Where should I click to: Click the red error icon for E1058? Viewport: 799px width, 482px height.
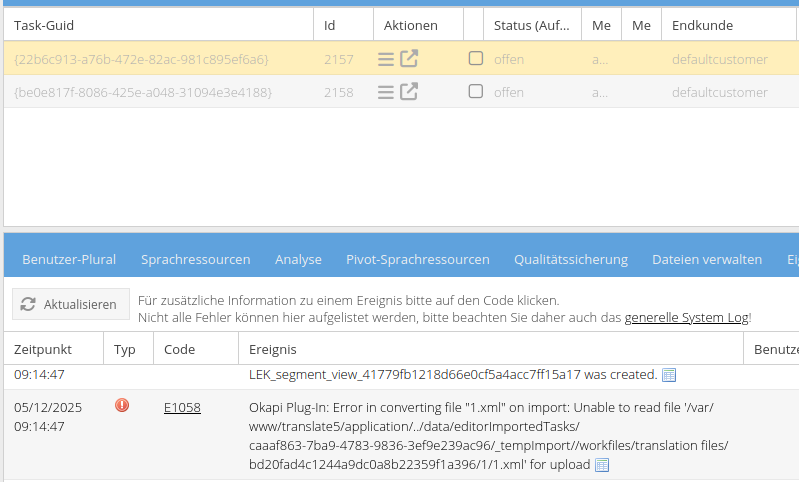(x=122, y=406)
